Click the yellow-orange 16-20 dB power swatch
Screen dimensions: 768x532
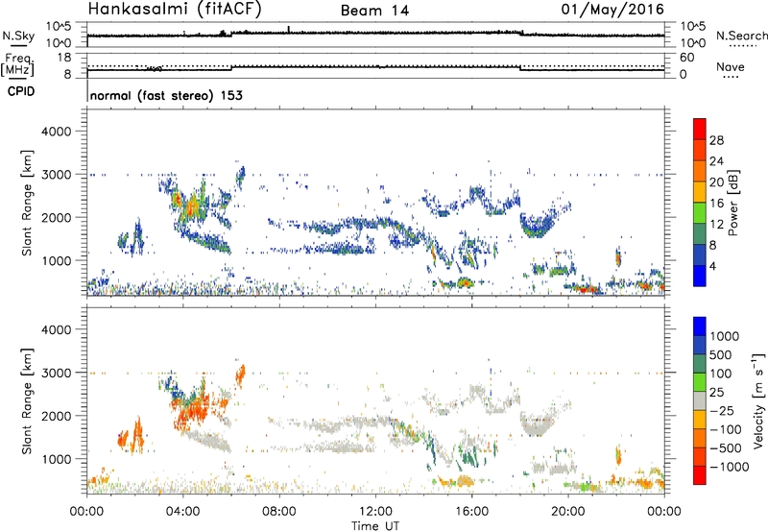[700, 190]
